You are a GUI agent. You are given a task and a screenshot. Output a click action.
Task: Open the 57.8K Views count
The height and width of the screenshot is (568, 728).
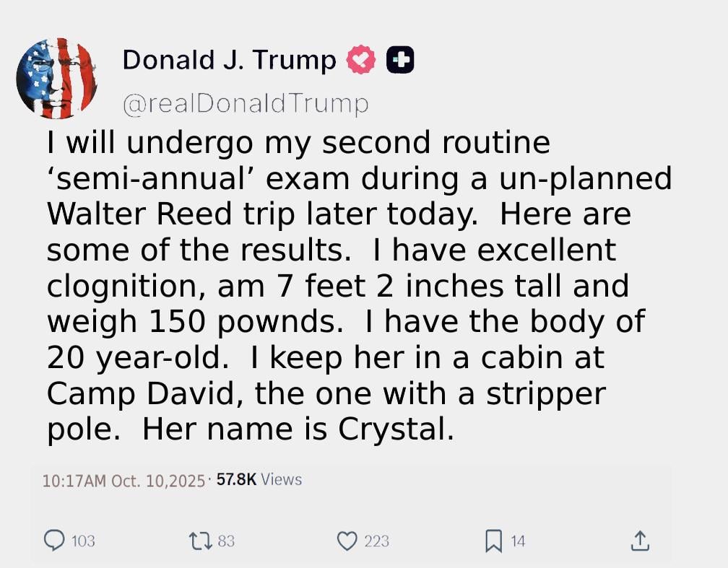259,479
